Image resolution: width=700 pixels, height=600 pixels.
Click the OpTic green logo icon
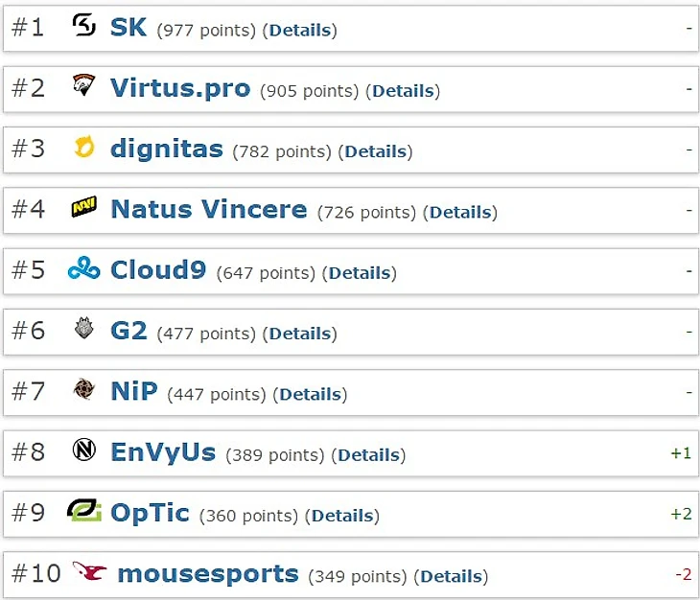pos(84,511)
